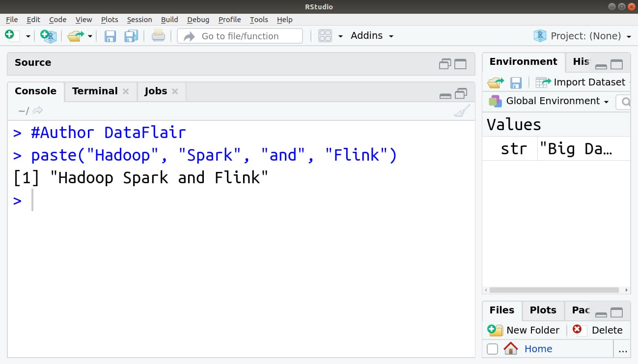Navigate to the Home directory link

538,349
